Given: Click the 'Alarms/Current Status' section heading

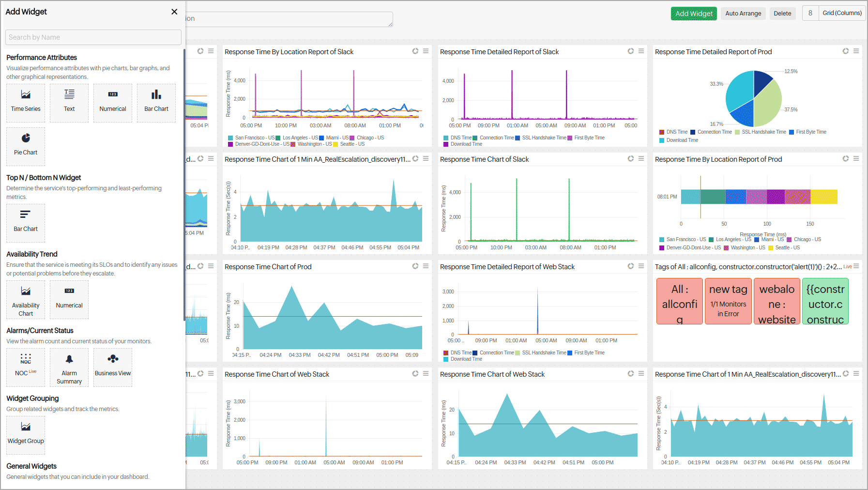Looking at the screenshot, I should point(40,331).
